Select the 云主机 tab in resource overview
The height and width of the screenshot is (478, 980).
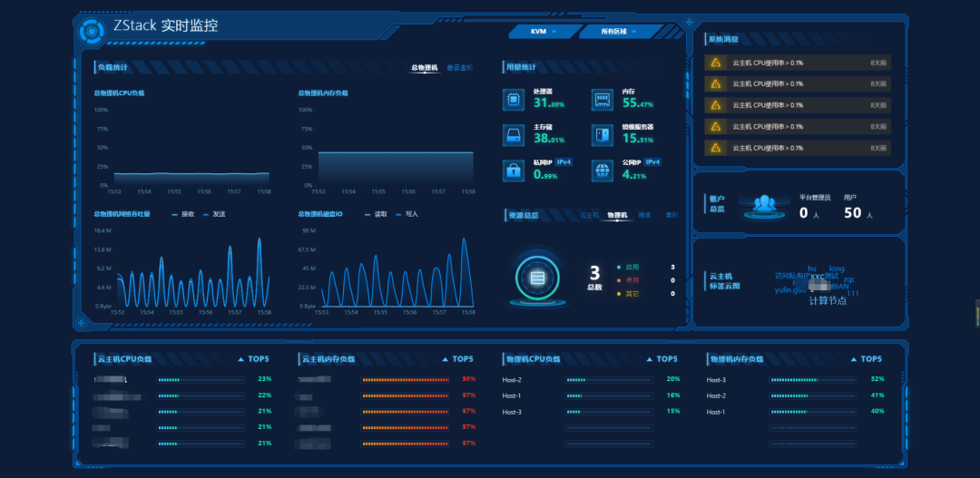coord(590,215)
